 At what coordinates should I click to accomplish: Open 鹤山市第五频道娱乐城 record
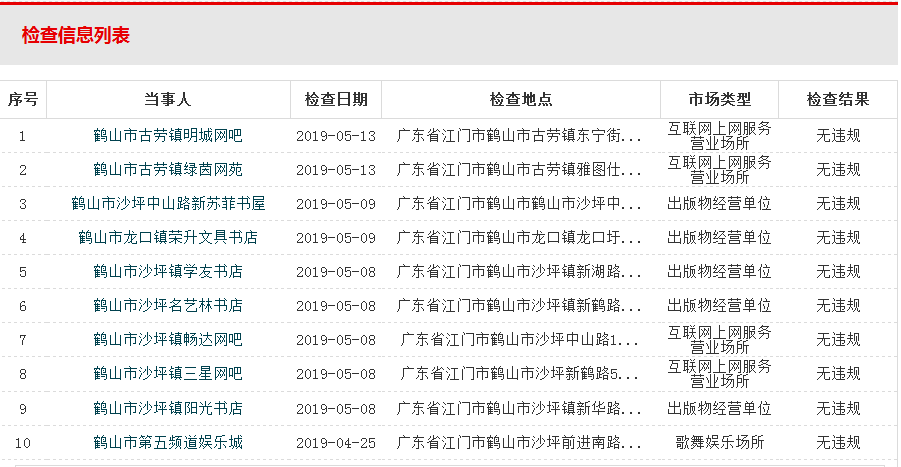(x=168, y=442)
